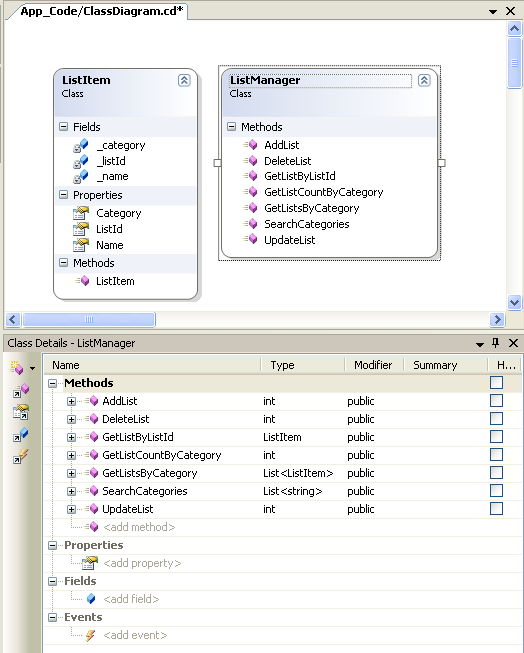Click the New Property icon in Class Details sidebar
This screenshot has height=653, width=524.
coord(21,412)
